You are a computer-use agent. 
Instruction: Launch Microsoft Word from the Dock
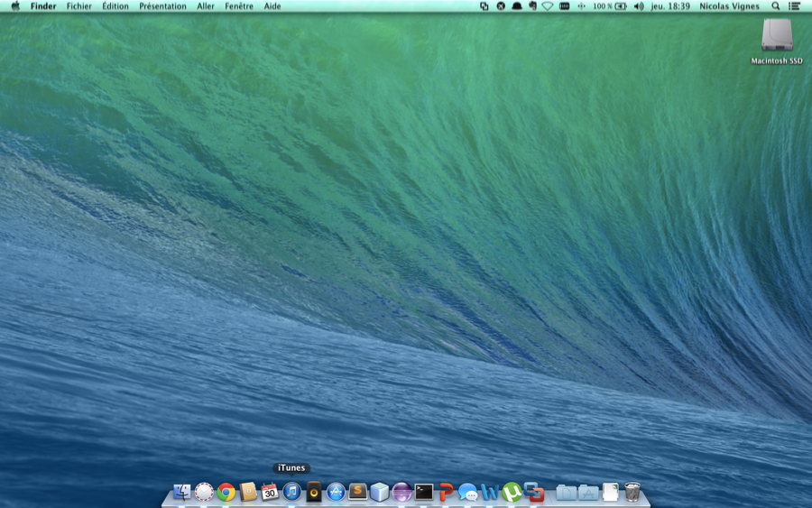489,492
